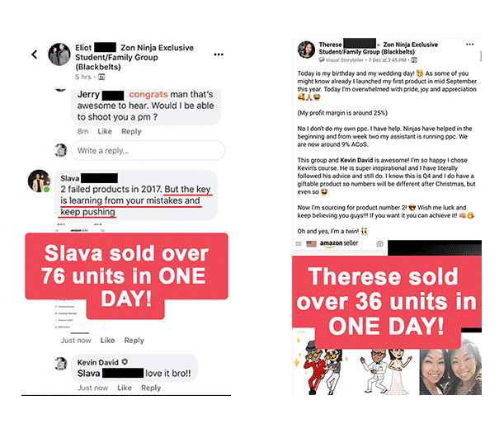Like Kevin David's love it bro comment
Screen dimensions: 504x433
coord(125,388)
